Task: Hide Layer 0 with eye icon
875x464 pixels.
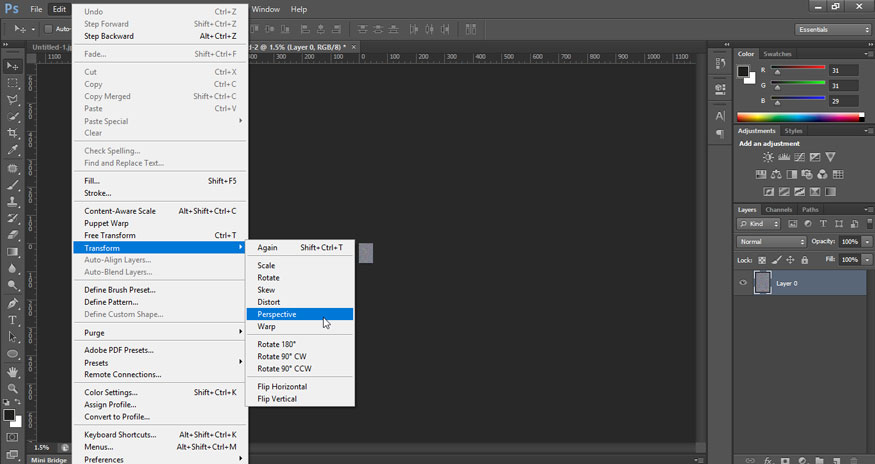Action: 743,283
